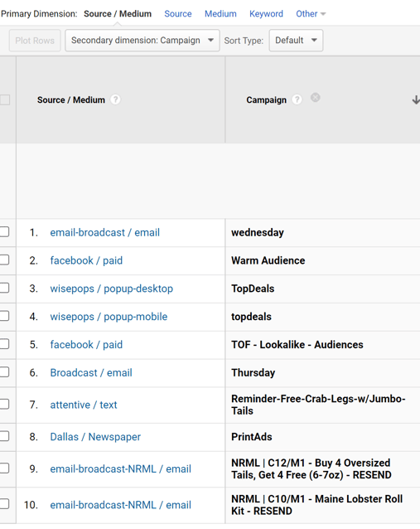Click the Source / Medium column header
The width and height of the screenshot is (420, 529).
point(71,99)
